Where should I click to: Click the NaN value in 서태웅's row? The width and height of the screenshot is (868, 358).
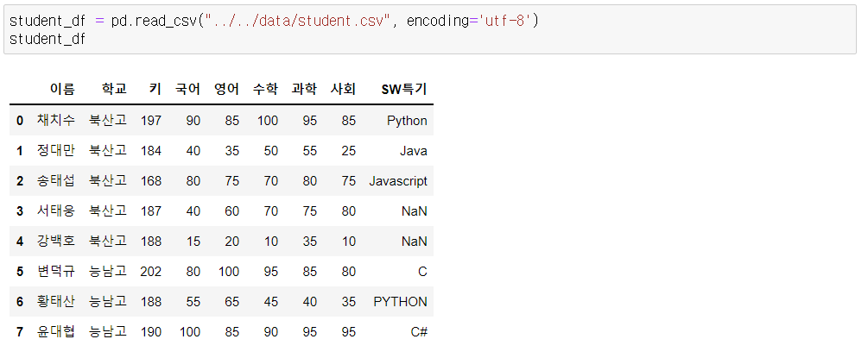(415, 210)
